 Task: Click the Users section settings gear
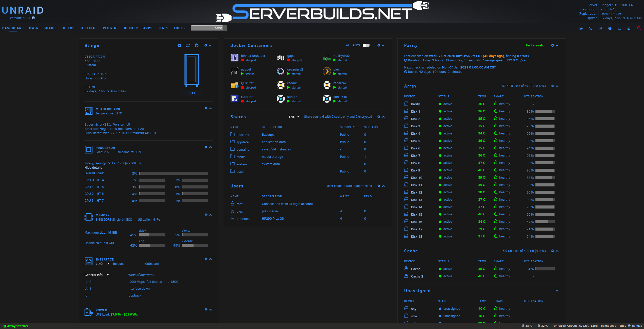tap(379, 186)
